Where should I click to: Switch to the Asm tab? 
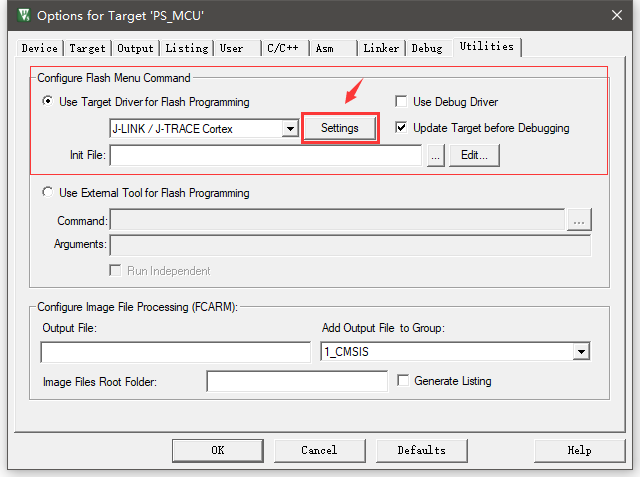coord(333,48)
